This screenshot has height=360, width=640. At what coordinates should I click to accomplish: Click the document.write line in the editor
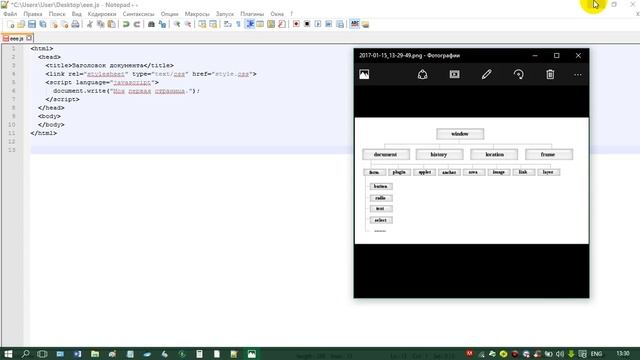pos(127,91)
